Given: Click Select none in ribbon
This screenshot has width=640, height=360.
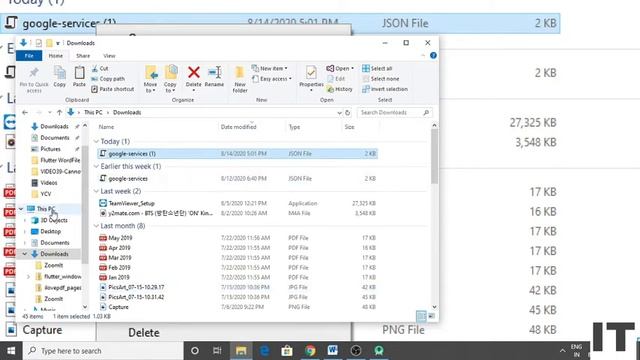Looking at the screenshot, I should coord(381,79).
